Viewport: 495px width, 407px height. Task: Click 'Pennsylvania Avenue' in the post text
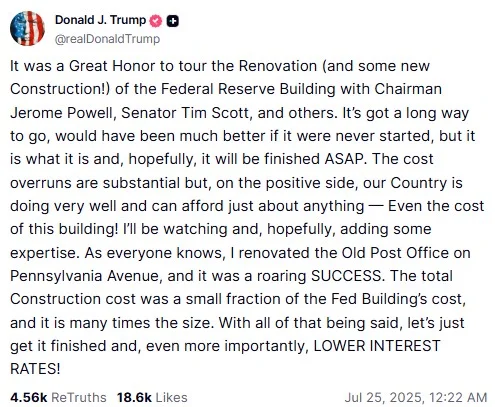tap(86, 276)
